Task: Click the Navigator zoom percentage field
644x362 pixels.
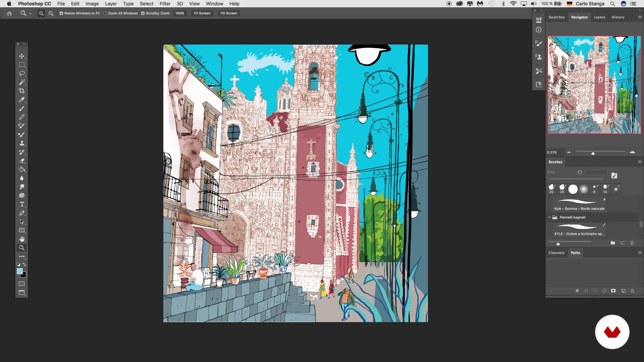Action: click(554, 153)
